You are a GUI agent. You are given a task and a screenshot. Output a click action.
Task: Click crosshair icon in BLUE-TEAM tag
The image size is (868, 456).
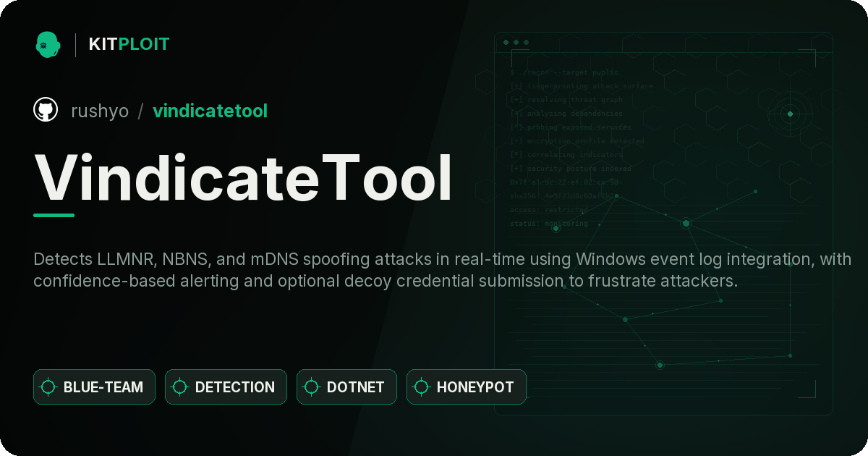[x=48, y=387]
